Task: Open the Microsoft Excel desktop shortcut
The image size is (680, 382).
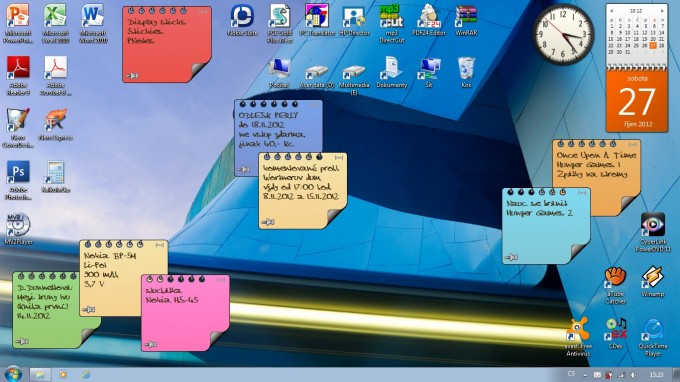Action: [x=56, y=23]
